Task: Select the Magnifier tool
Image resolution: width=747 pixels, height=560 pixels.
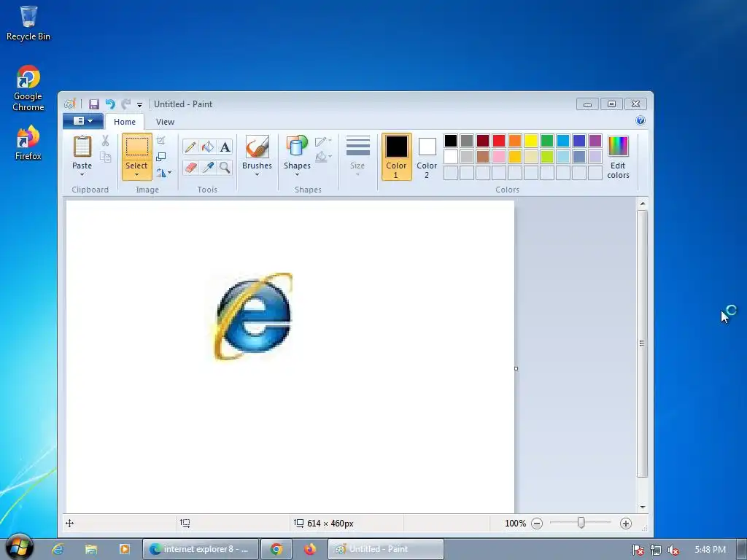Action: [225, 167]
